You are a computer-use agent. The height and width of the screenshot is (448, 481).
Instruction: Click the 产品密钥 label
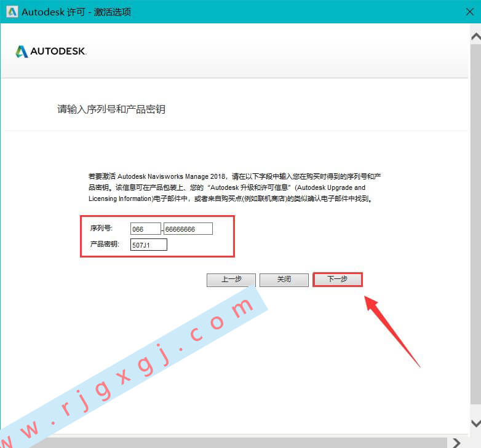click(105, 244)
